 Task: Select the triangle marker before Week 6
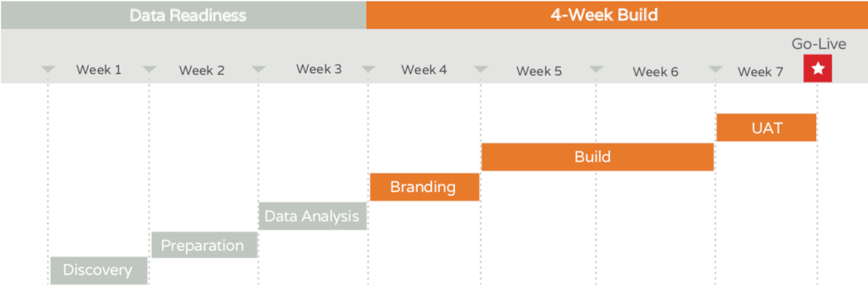pyautogui.click(x=597, y=69)
